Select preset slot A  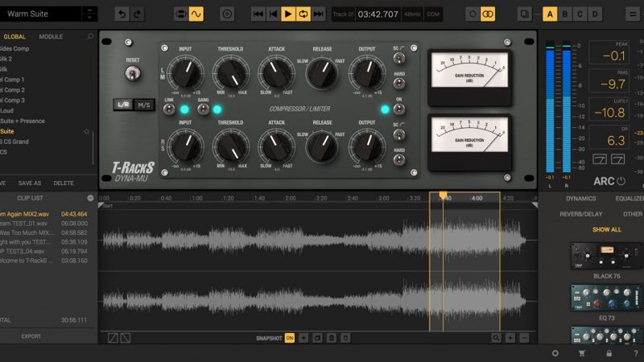[550, 14]
